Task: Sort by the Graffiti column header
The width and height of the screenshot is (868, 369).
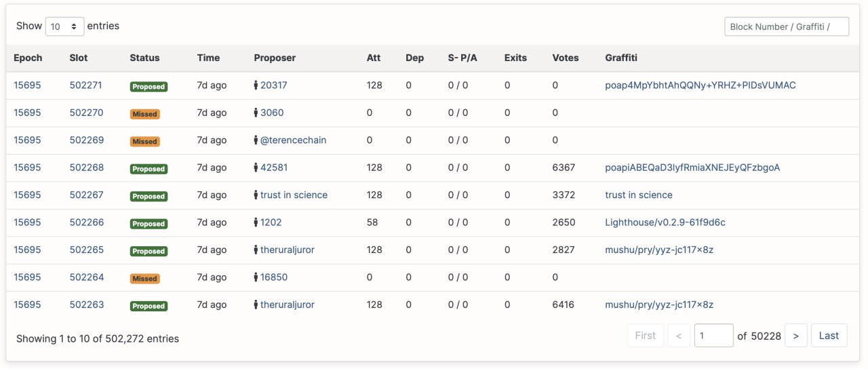Action: (621, 58)
